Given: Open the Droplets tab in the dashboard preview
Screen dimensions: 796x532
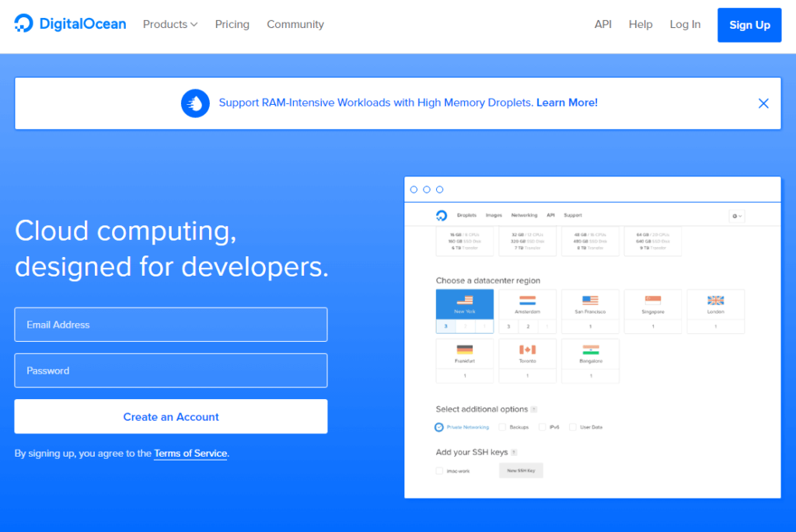Looking at the screenshot, I should click(466, 216).
